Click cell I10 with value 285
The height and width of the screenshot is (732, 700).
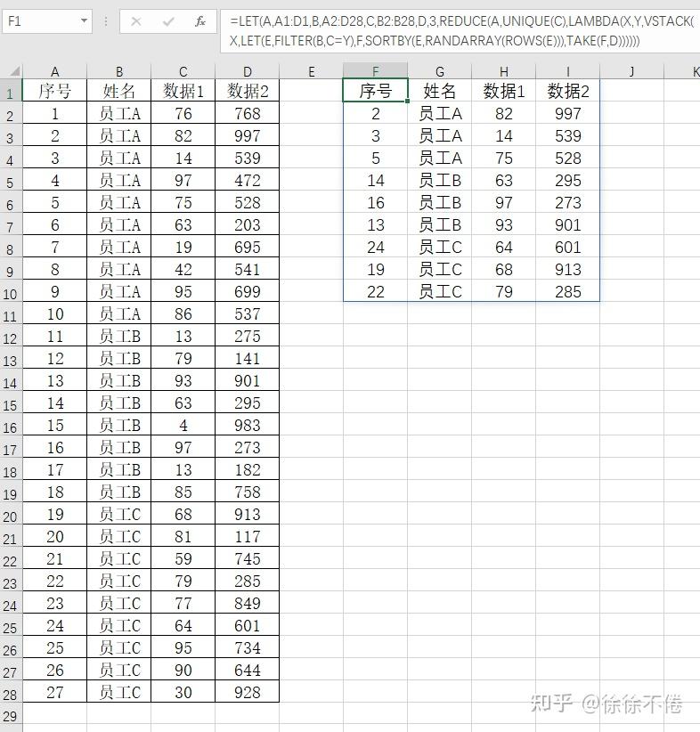(568, 292)
